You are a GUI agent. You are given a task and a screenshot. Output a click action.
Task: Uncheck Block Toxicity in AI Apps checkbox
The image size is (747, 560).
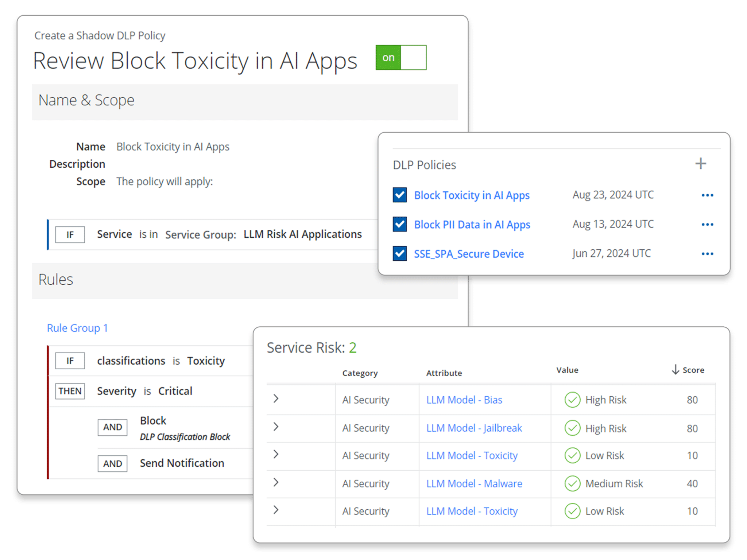coord(400,195)
